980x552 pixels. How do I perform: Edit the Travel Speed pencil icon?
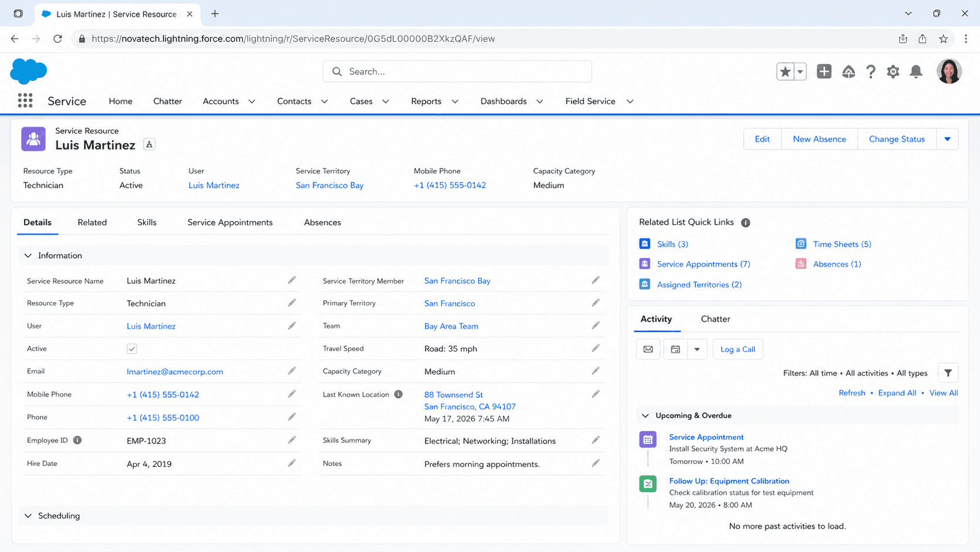tap(596, 348)
